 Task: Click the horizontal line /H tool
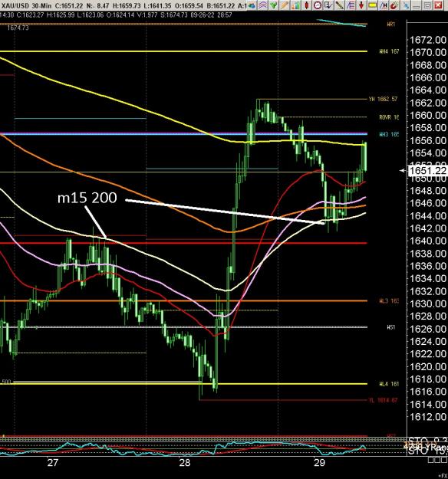click(x=383, y=5)
